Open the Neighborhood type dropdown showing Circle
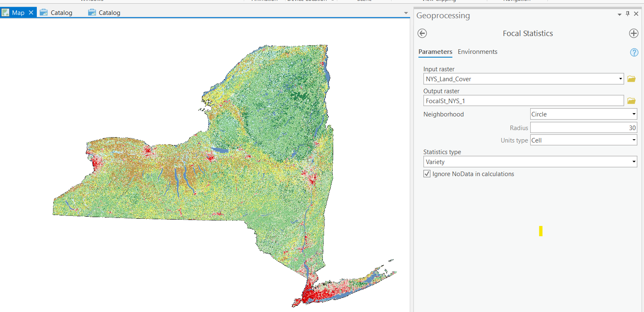The image size is (644, 312). [x=634, y=114]
